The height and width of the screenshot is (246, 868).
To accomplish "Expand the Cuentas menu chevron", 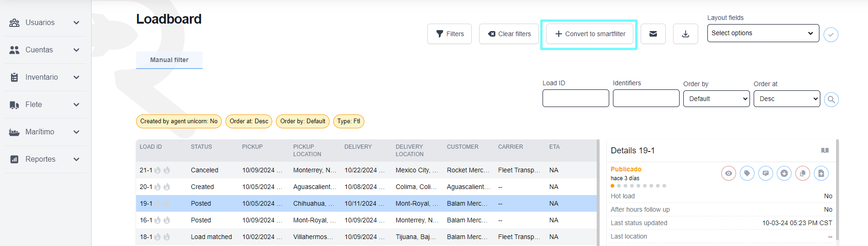I will 76,50.
